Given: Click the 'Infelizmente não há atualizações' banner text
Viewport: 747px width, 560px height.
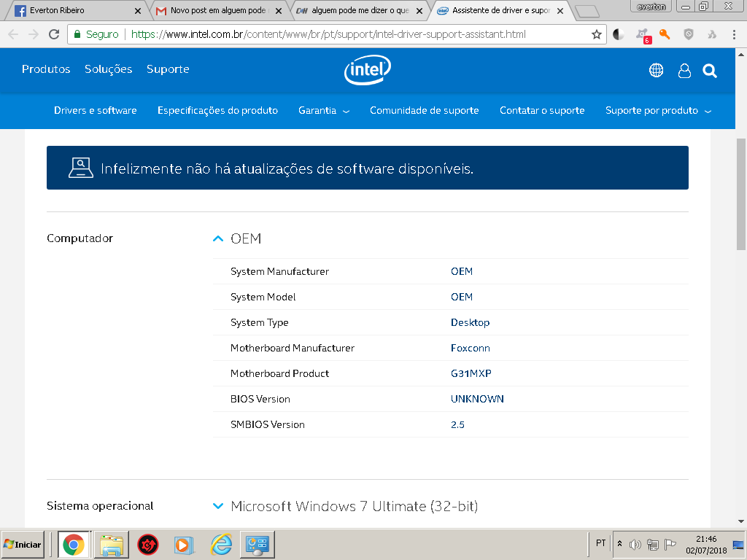Looking at the screenshot, I should coord(287,169).
